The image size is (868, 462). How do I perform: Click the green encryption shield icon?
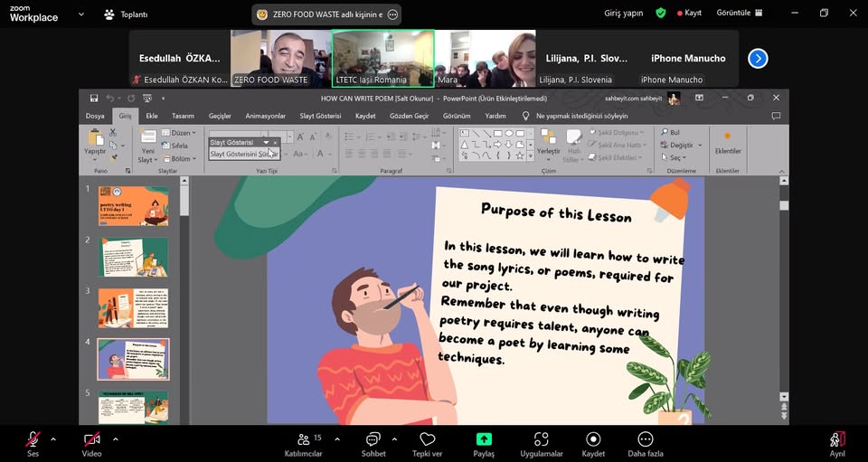click(x=661, y=14)
